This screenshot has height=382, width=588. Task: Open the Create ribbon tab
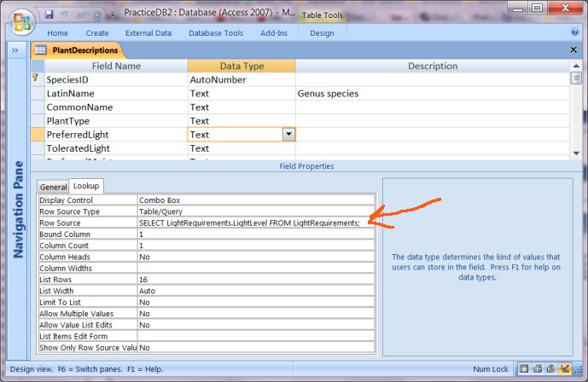(x=97, y=33)
